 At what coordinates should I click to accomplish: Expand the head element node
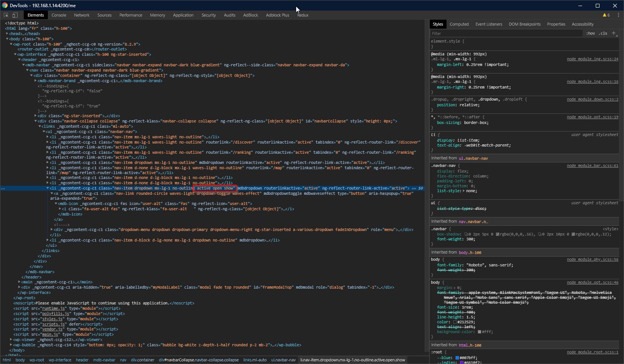coord(7,34)
